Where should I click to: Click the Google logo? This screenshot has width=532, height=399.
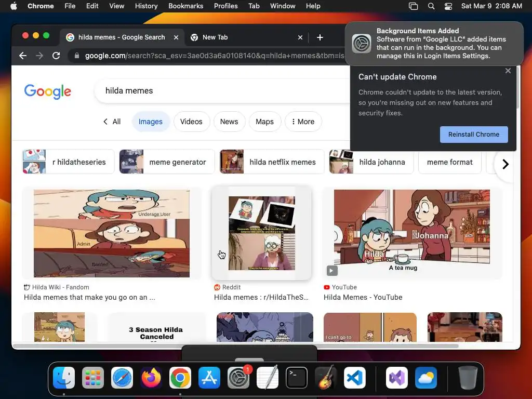tap(47, 91)
